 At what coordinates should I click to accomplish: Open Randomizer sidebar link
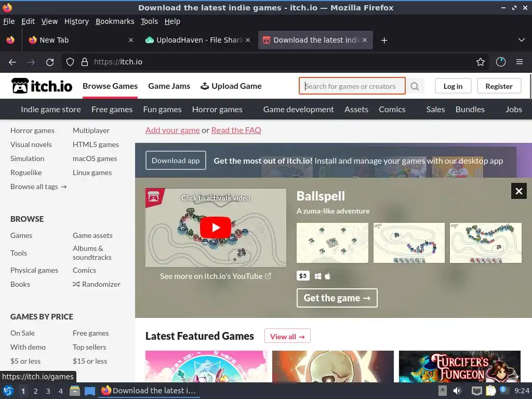pyautogui.click(x=97, y=284)
